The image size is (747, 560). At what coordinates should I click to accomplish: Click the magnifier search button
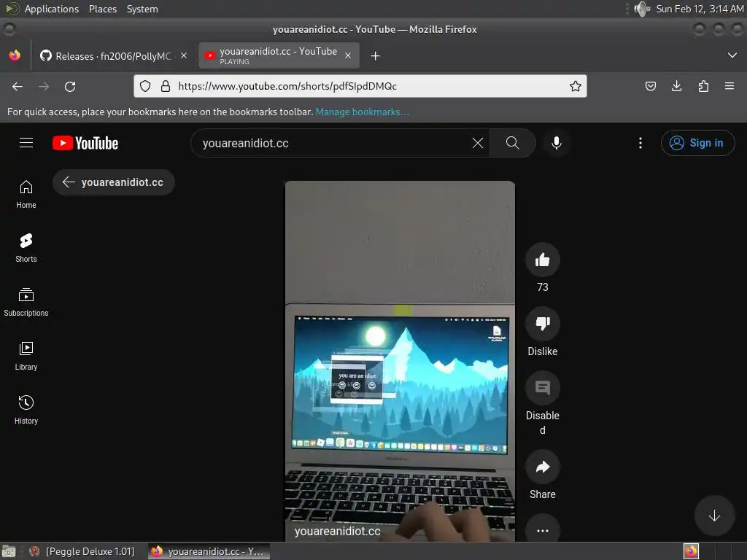tap(513, 143)
